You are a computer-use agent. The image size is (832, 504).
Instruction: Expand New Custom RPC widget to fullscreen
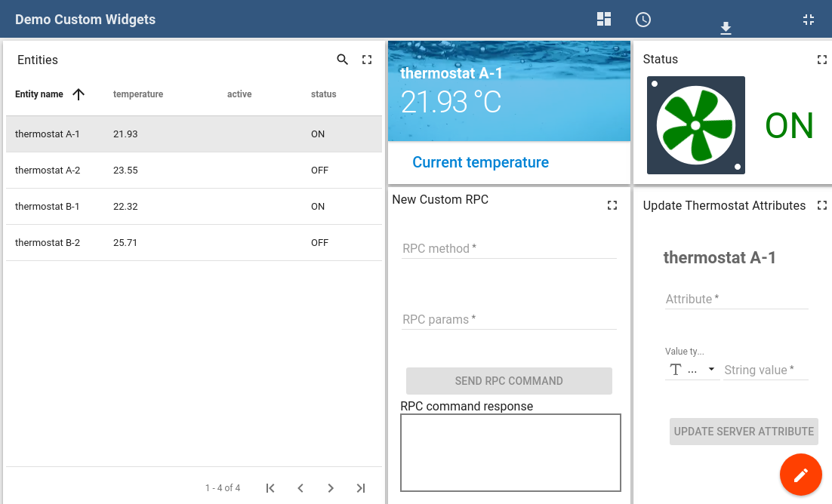click(612, 205)
